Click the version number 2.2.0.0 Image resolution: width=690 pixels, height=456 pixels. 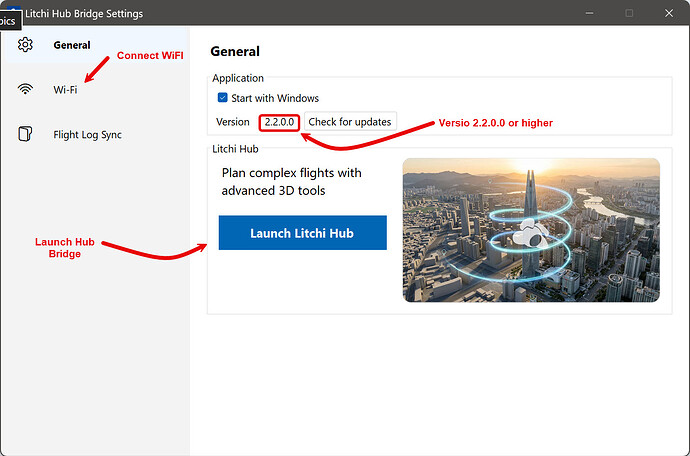click(279, 122)
